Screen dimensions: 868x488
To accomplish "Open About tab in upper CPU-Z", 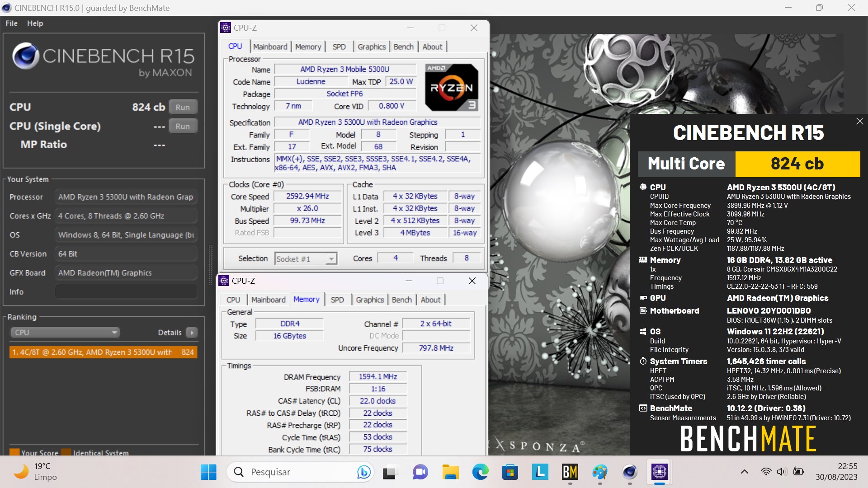I will (x=432, y=47).
